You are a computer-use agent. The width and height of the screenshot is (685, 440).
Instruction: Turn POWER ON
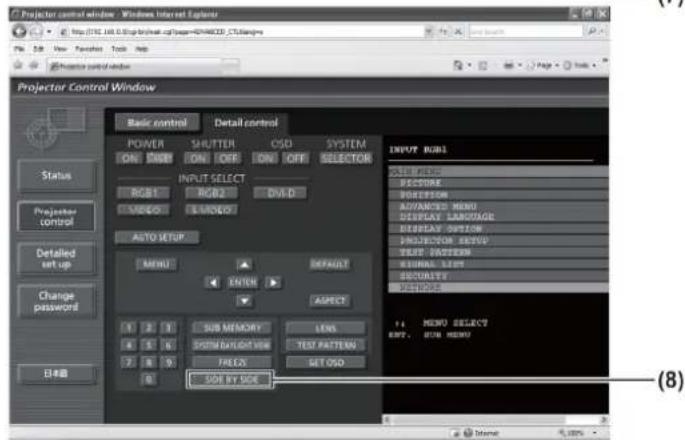(x=130, y=158)
